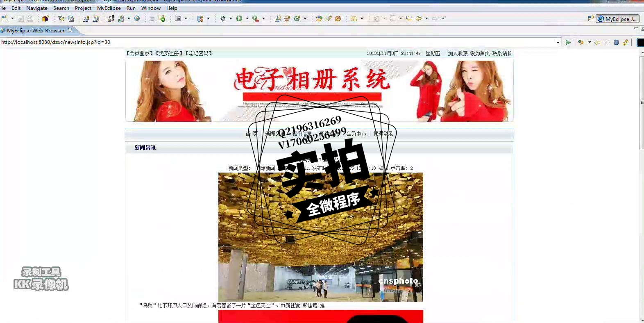Viewport: 644px width, 323px height.
Task: Click the Back navigation arrow in main toolbar
Action: [x=419, y=18]
